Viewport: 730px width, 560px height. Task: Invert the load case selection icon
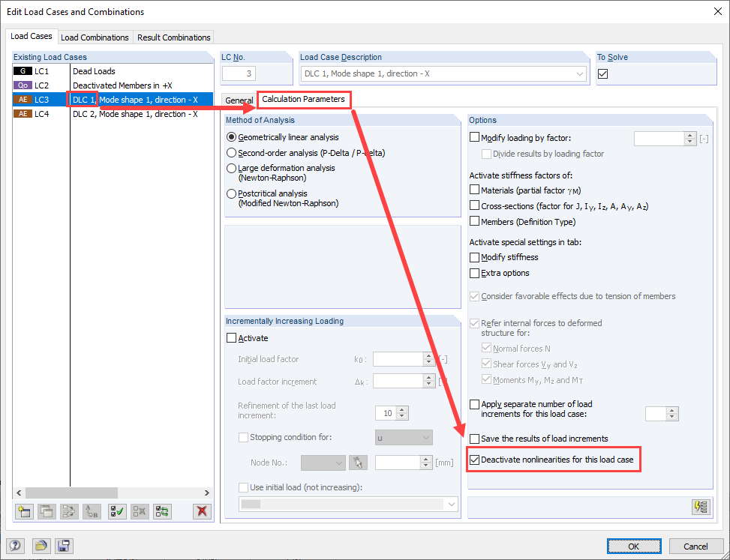tap(162, 511)
